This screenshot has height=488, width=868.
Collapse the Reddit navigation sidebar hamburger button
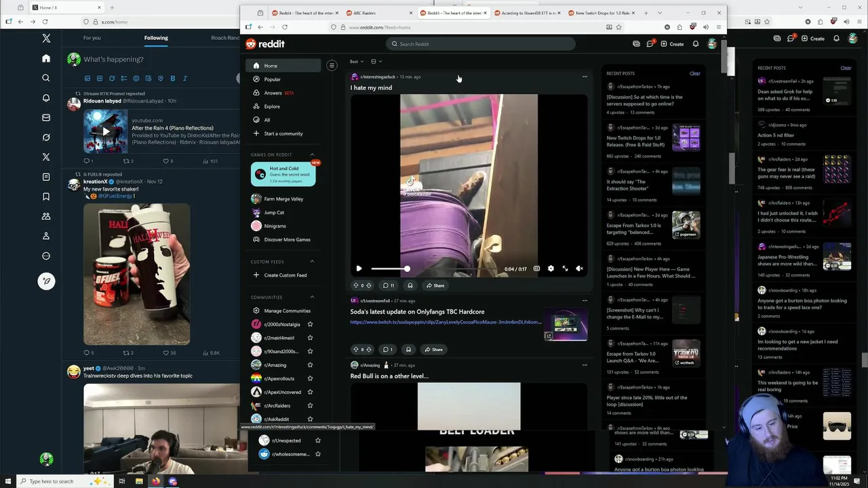[x=332, y=66]
